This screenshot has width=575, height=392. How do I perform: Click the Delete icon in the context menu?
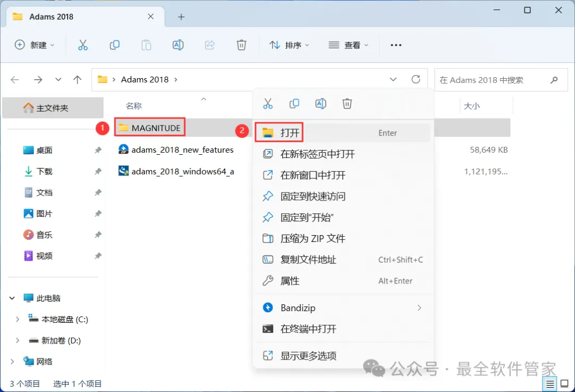click(347, 104)
